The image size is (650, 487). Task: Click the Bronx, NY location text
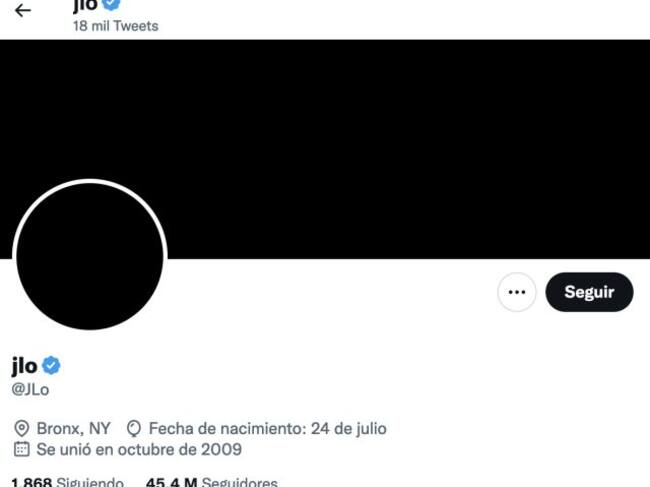click(x=73, y=429)
